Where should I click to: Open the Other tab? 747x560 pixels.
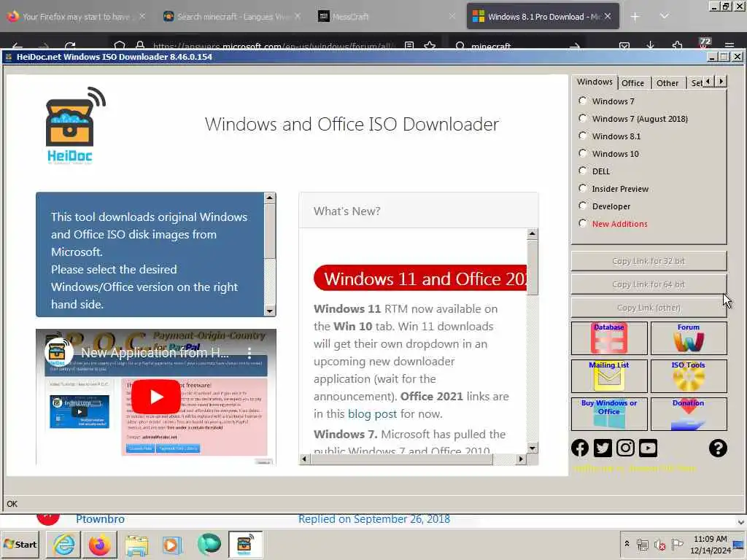667,83
